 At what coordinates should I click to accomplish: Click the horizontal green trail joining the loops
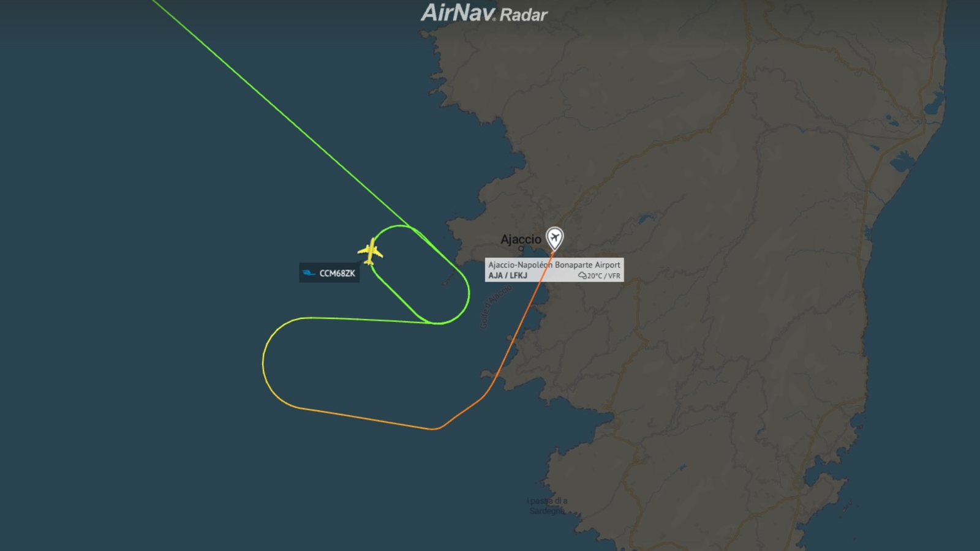click(x=367, y=320)
